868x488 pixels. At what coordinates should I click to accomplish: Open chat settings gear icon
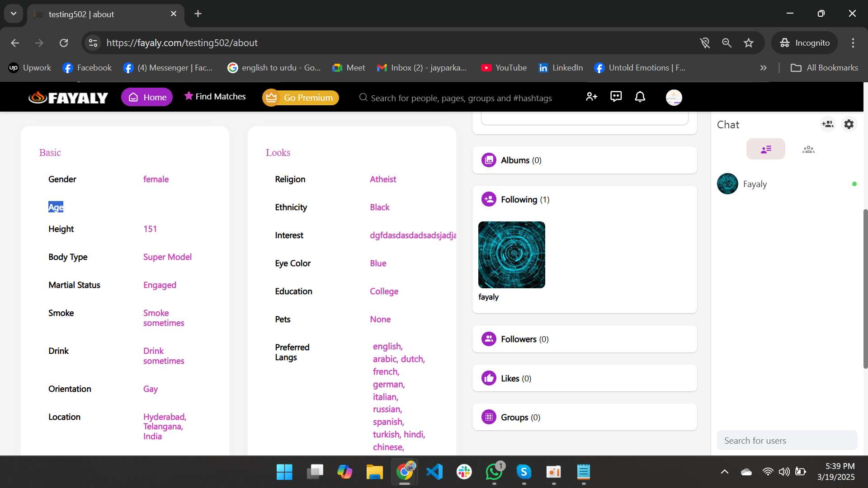click(849, 124)
